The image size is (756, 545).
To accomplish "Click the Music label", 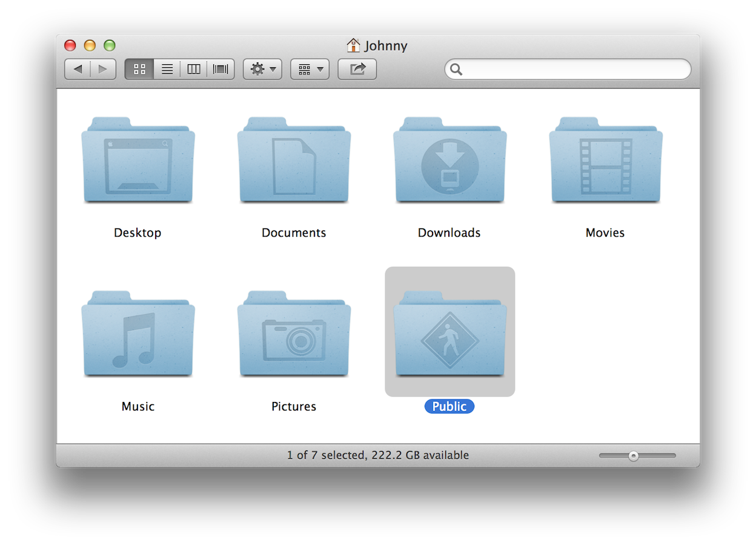I will click(x=138, y=407).
